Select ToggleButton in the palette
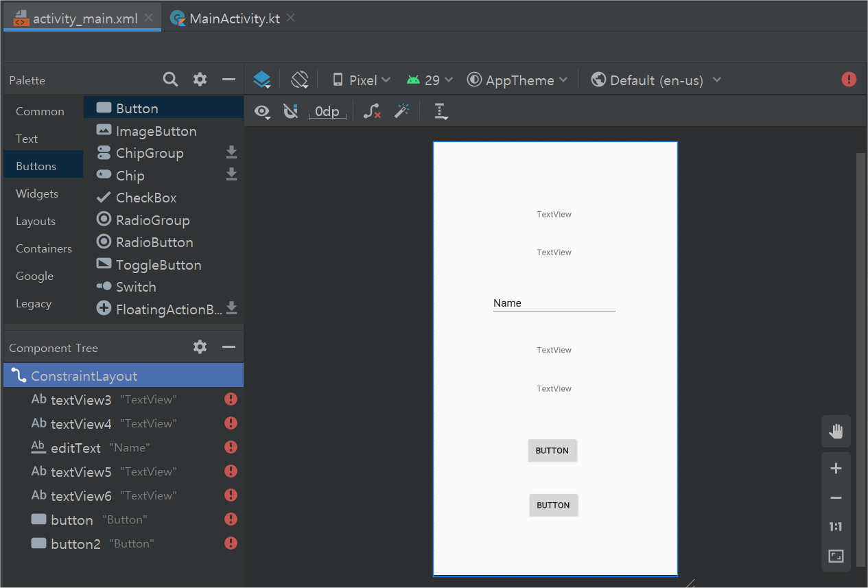868x588 pixels. tap(163, 265)
